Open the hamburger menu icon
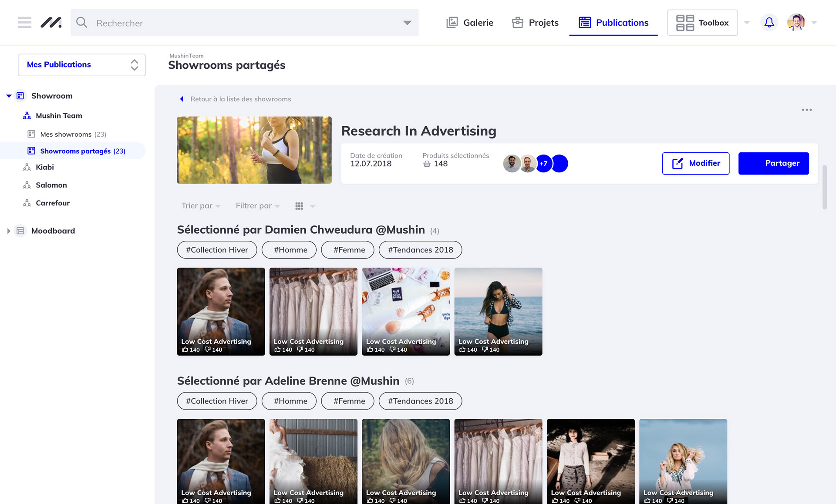The image size is (836, 504). [24, 22]
